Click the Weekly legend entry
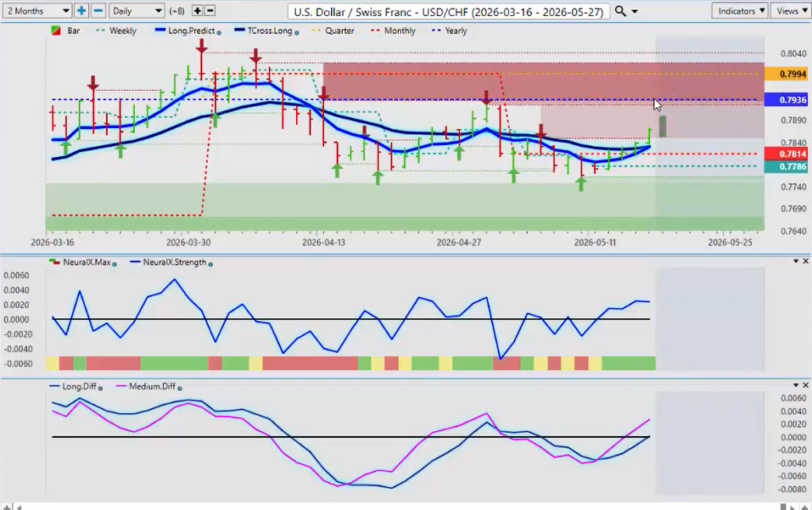 tap(116, 31)
